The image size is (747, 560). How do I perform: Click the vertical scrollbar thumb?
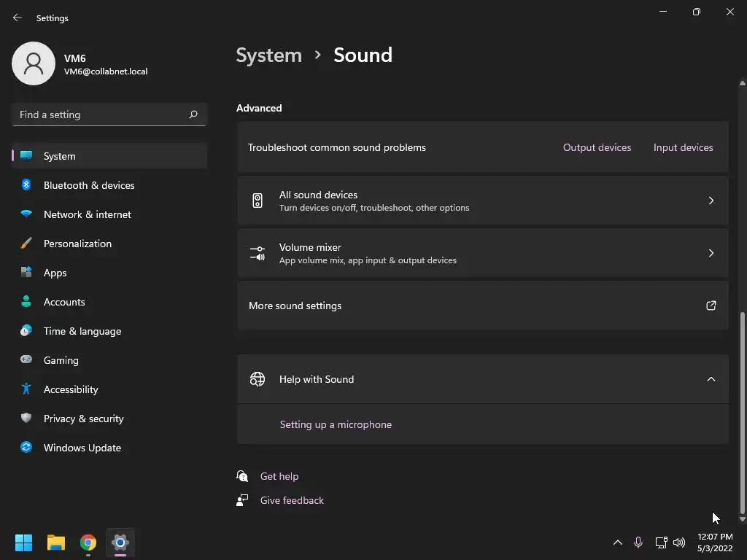pyautogui.click(x=743, y=408)
